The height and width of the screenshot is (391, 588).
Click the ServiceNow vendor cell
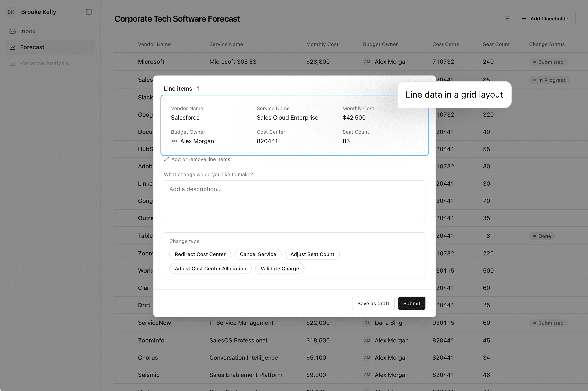[154, 323]
